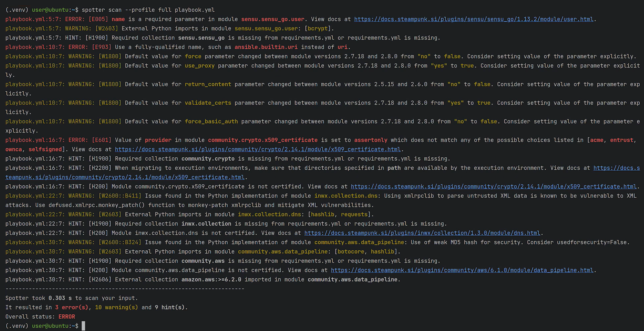Click the 'assertonly' provider value text

(371, 140)
